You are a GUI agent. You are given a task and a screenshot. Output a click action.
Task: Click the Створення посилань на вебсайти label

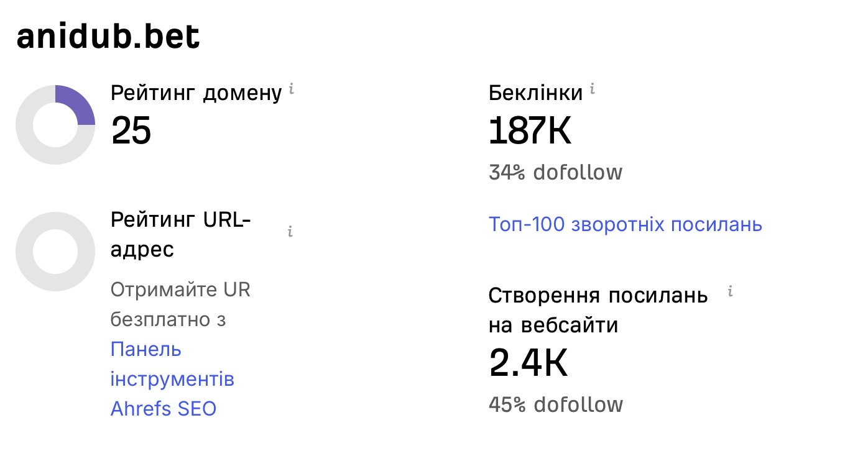tap(598, 310)
